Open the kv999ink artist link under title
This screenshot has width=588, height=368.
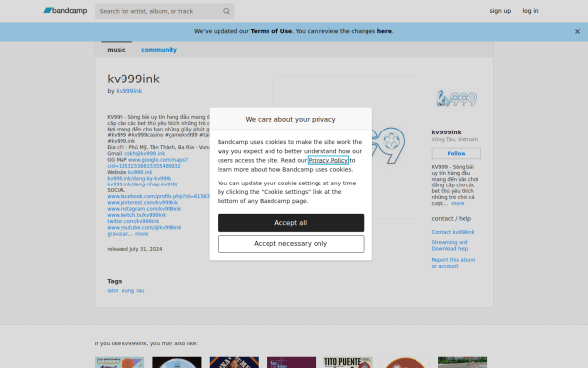coord(129,91)
